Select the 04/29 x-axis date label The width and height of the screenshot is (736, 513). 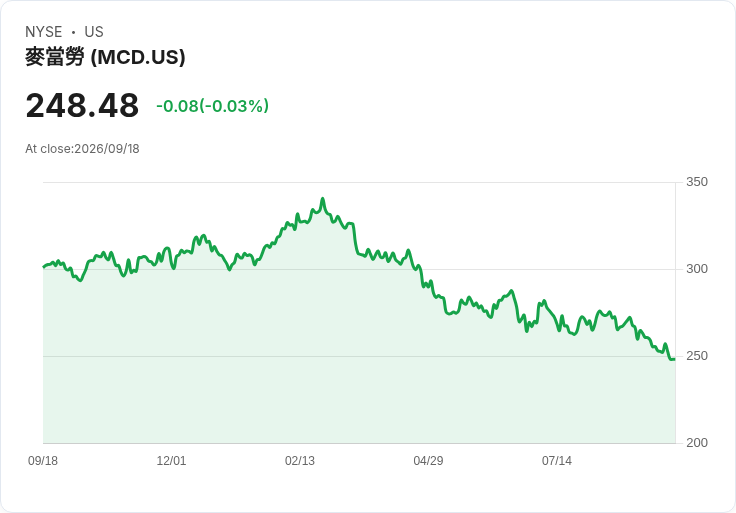[x=428, y=461]
